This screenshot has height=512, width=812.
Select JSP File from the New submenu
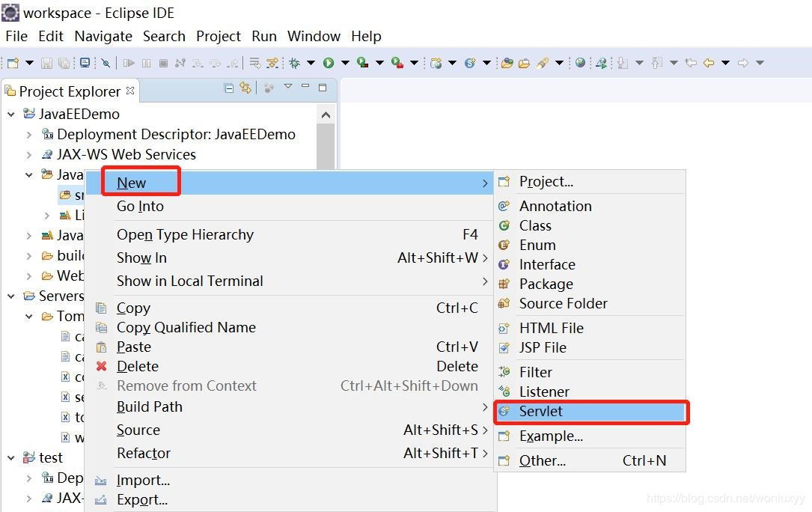point(590,348)
